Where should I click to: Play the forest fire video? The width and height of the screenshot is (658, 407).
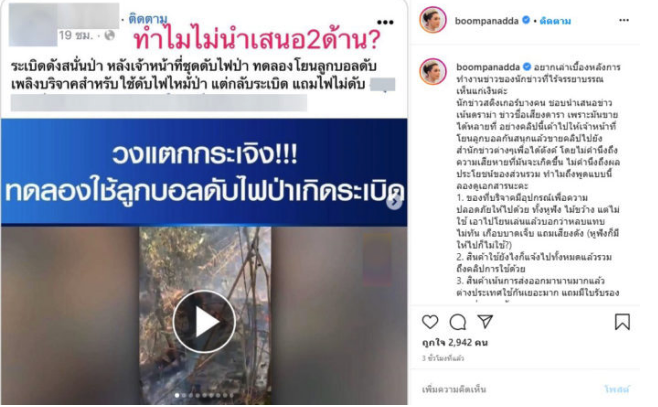204,321
